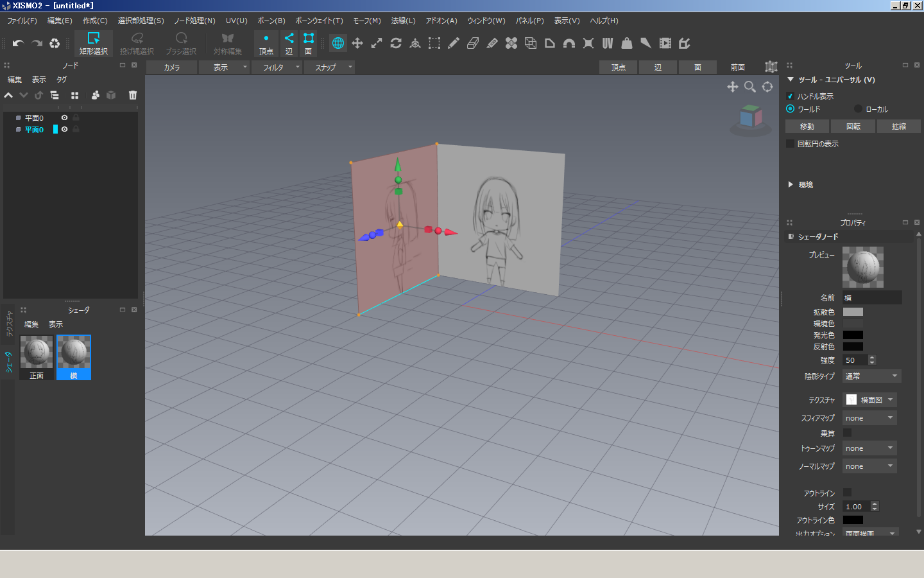
Task: Select the rotate circular arrows tool
Action: click(x=396, y=43)
